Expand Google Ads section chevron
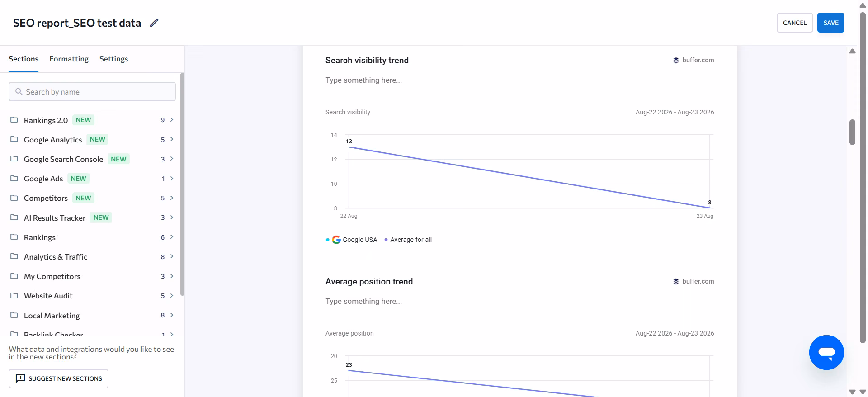Viewport: 868px width, 397px height. pyautogui.click(x=172, y=178)
